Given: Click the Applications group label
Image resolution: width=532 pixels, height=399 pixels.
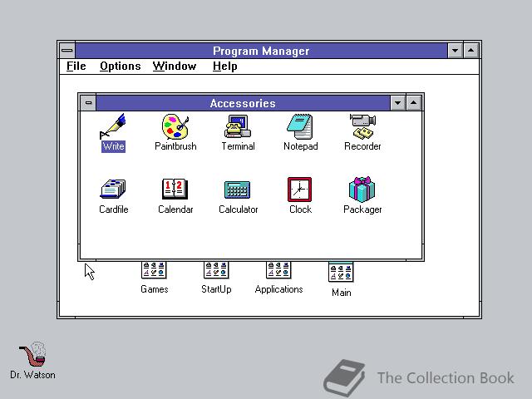Looking at the screenshot, I should (x=278, y=289).
